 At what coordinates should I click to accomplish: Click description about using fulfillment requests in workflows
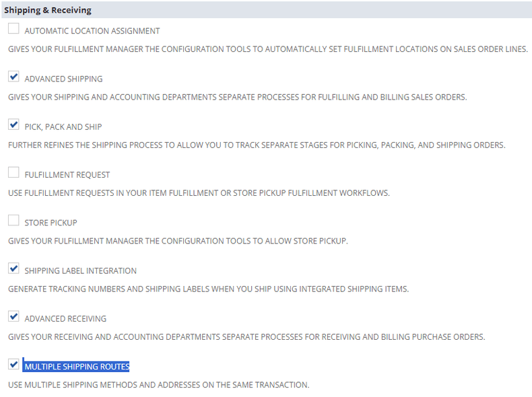pos(199,193)
